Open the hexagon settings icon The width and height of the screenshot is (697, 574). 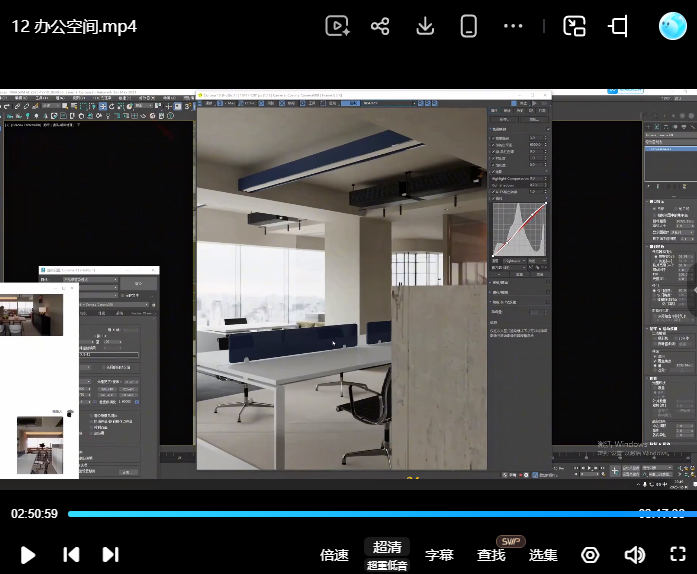pos(590,555)
